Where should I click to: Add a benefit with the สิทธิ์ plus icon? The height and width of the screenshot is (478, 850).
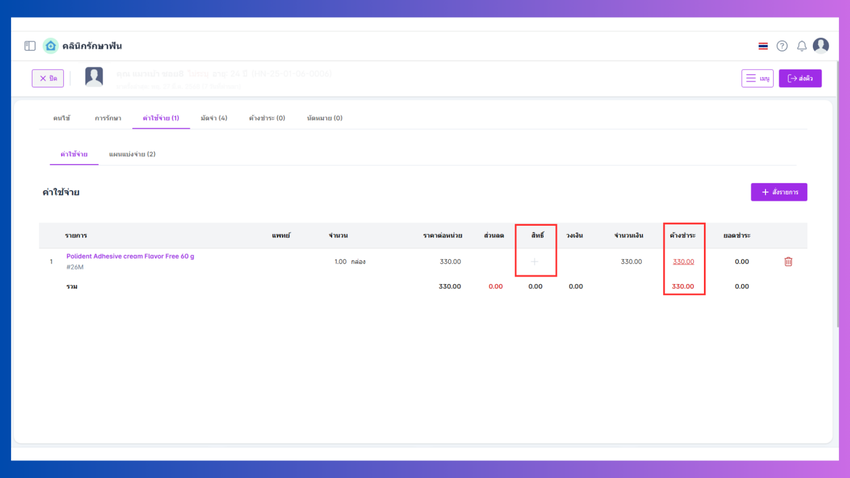[535, 262]
